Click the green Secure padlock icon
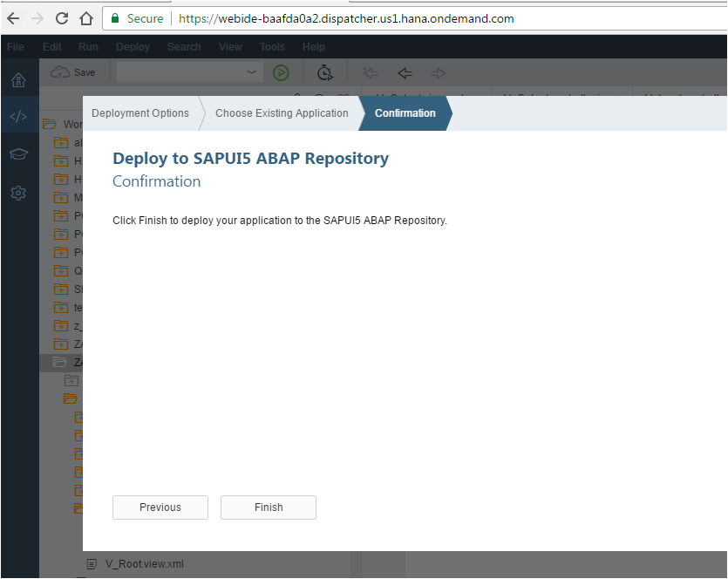 click(115, 18)
